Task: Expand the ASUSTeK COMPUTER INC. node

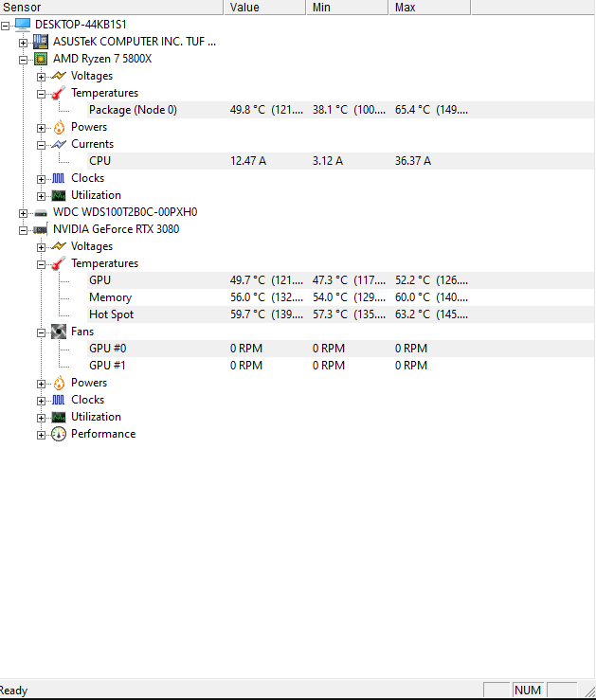Action: [x=24, y=43]
